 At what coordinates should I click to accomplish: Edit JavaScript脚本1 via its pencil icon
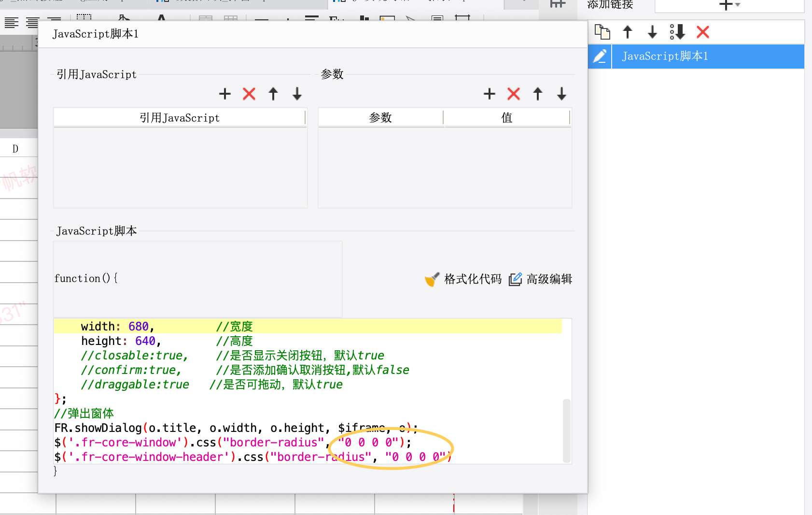coord(600,56)
